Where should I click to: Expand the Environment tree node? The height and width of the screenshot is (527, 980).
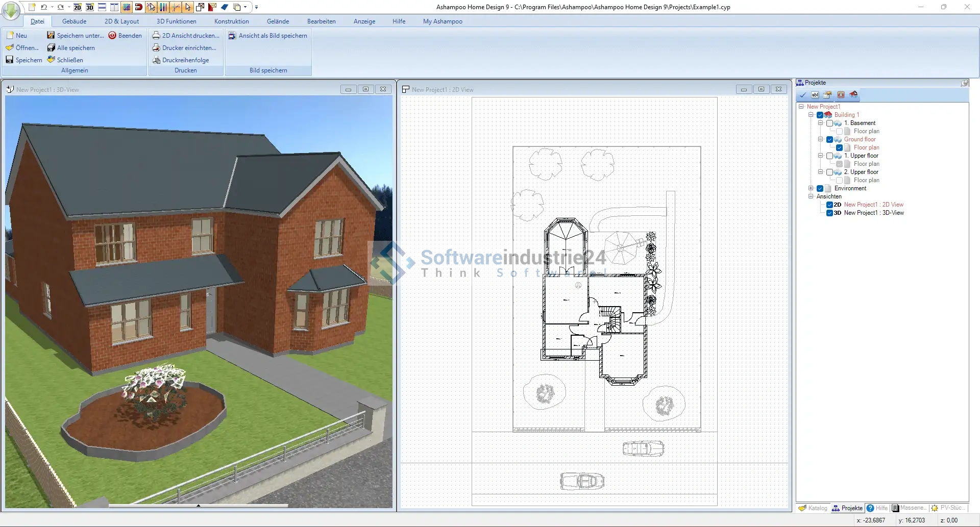coord(811,188)
